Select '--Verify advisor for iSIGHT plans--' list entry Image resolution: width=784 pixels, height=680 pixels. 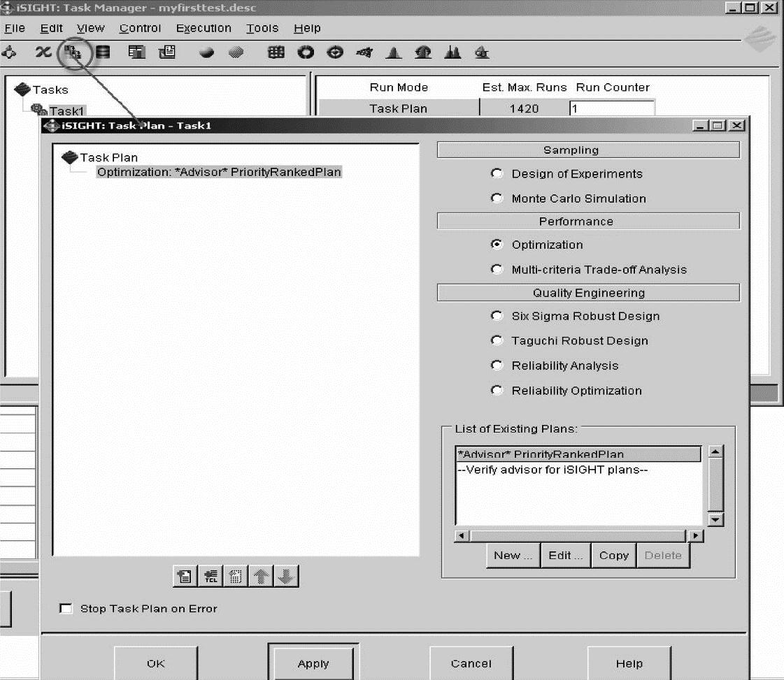(x=553, y=470)
